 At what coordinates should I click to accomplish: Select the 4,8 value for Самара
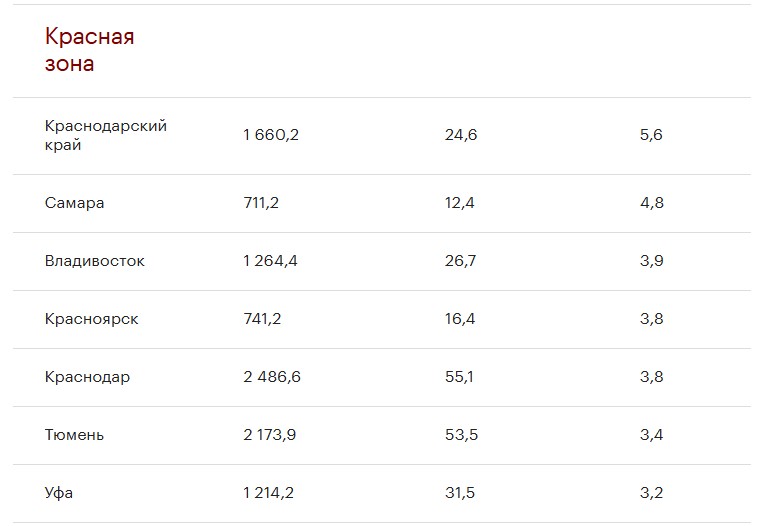651,203
